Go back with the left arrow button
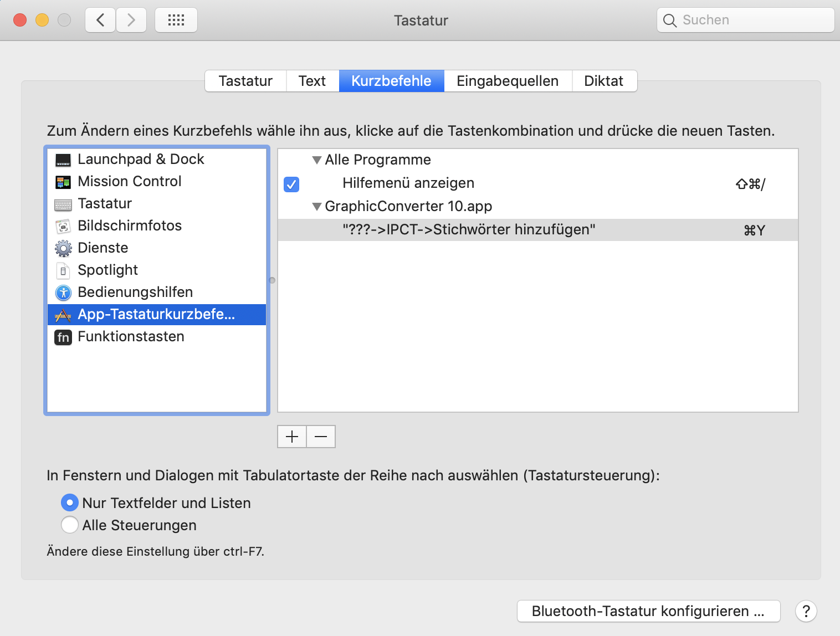The width and height of the screenshot is (840, 636). 100,20
